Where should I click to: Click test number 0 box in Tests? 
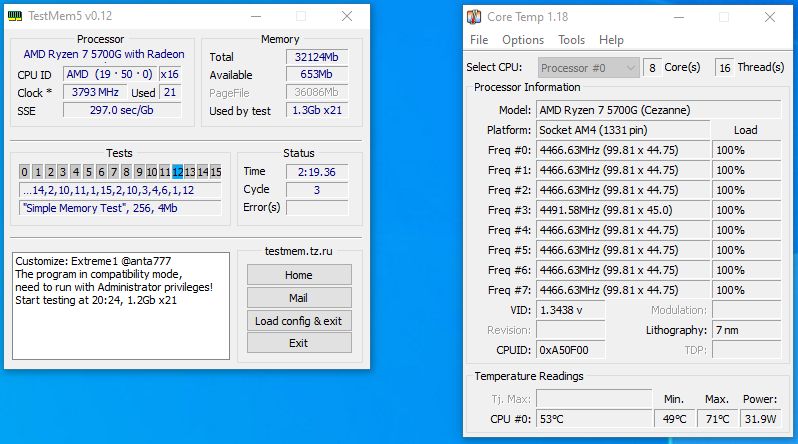(25, 172)
